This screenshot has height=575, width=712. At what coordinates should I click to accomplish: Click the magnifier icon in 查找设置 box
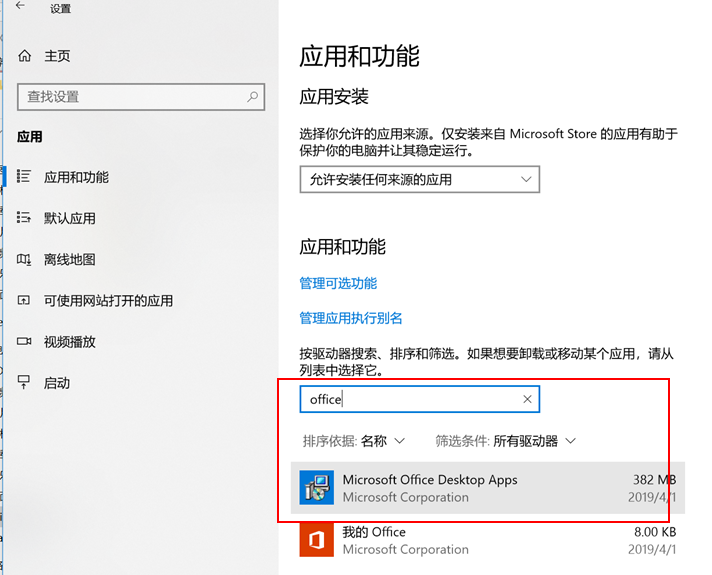[x=252, y=97]
